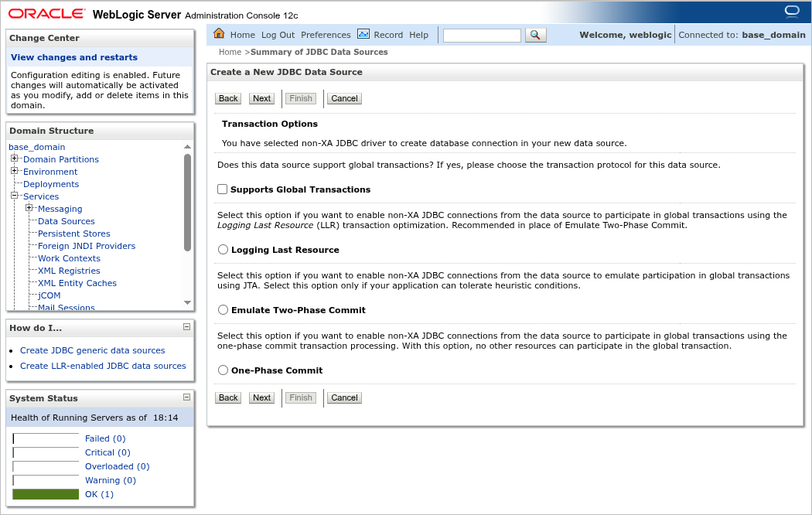The height and width of the screenshot is (515, 812).
Task: Collapse the System Status panel
Action: [188, 397]
